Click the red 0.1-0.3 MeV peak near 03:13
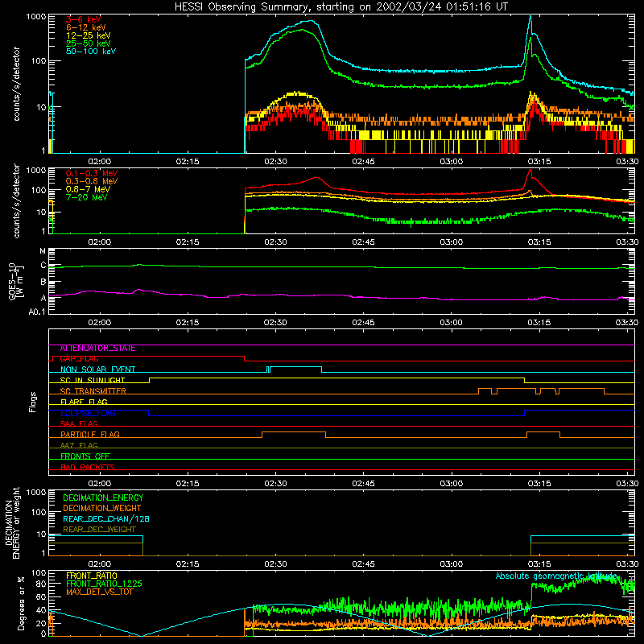644x644 pixels. coord(530,171)
